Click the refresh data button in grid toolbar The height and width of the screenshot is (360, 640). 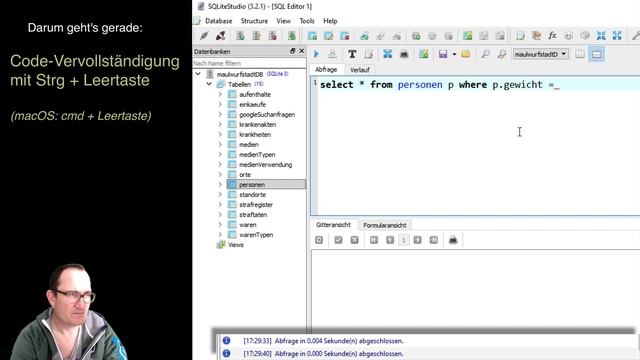click(319, 240)
